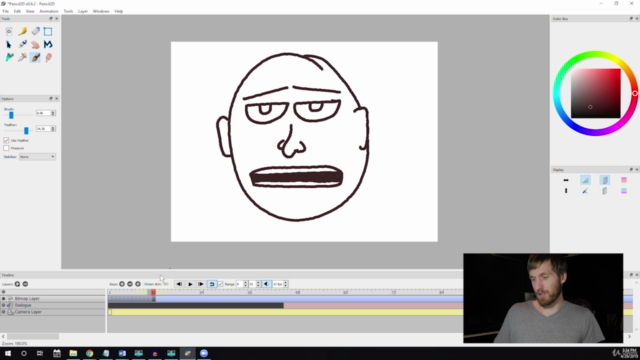This screenshot has width=640, height=360.
Task: Open the Animation menu
Action: click(x=49, y=11)
